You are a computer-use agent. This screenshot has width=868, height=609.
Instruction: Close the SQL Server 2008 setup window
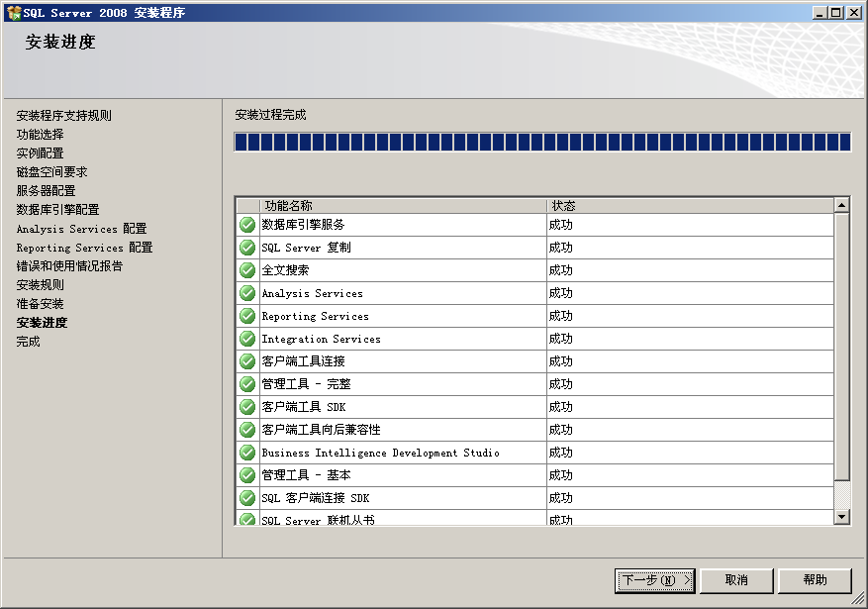click(x=853, y=12)
